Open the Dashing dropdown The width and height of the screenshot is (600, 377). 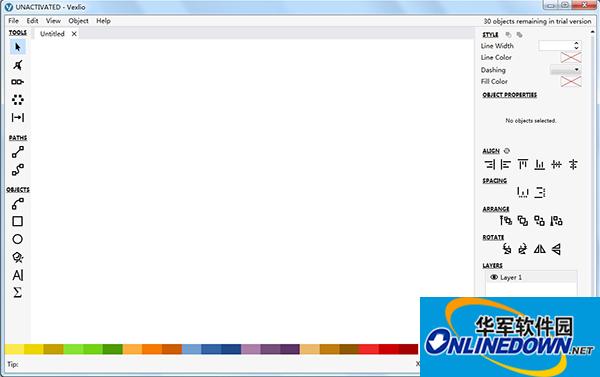point(566,70)
